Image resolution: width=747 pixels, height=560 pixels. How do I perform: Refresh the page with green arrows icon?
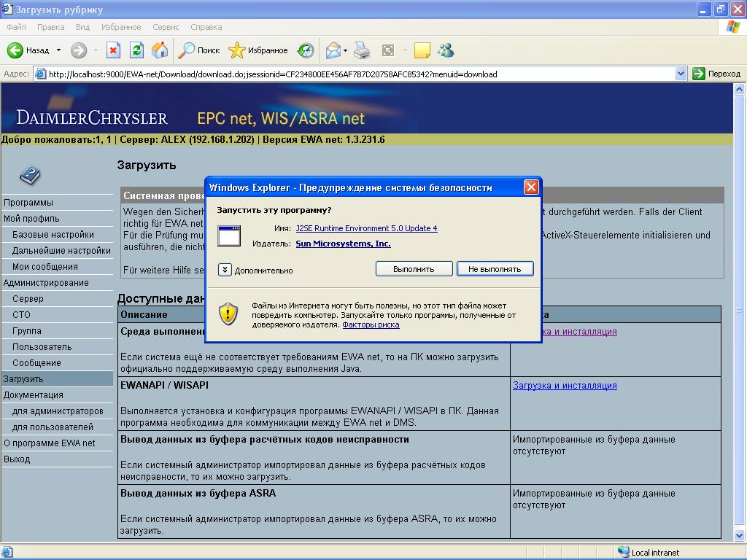pos(136,50)
